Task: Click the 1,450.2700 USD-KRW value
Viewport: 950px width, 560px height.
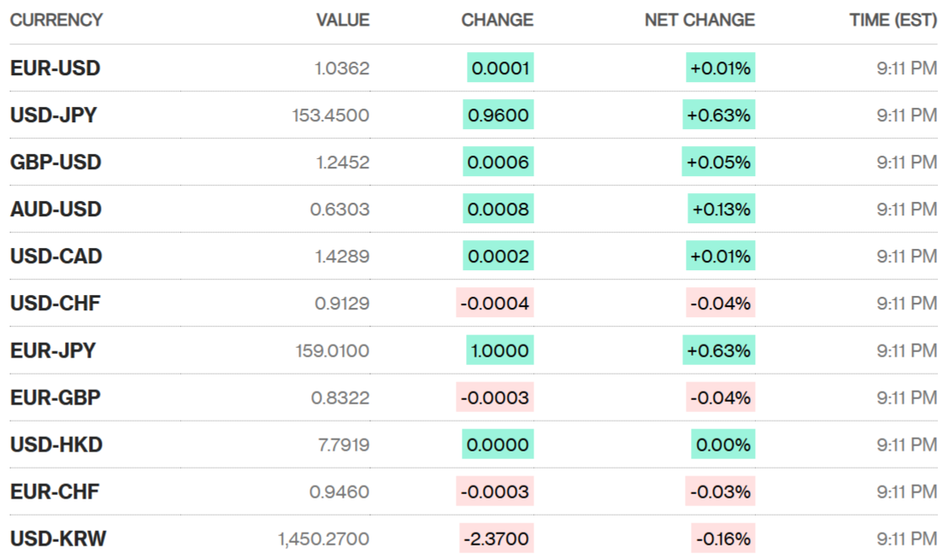Action: (323, 539)
